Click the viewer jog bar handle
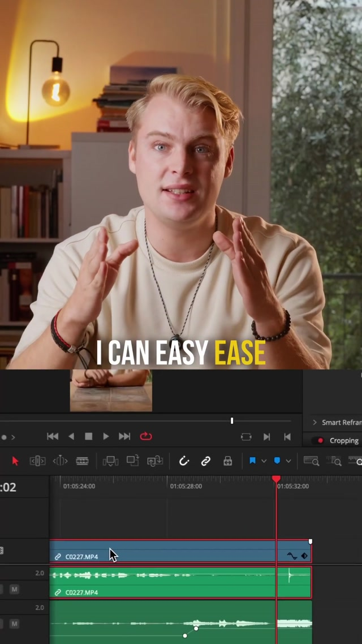Image resolution: width=362 pixels, height=644 pixels. pos(232,420)
